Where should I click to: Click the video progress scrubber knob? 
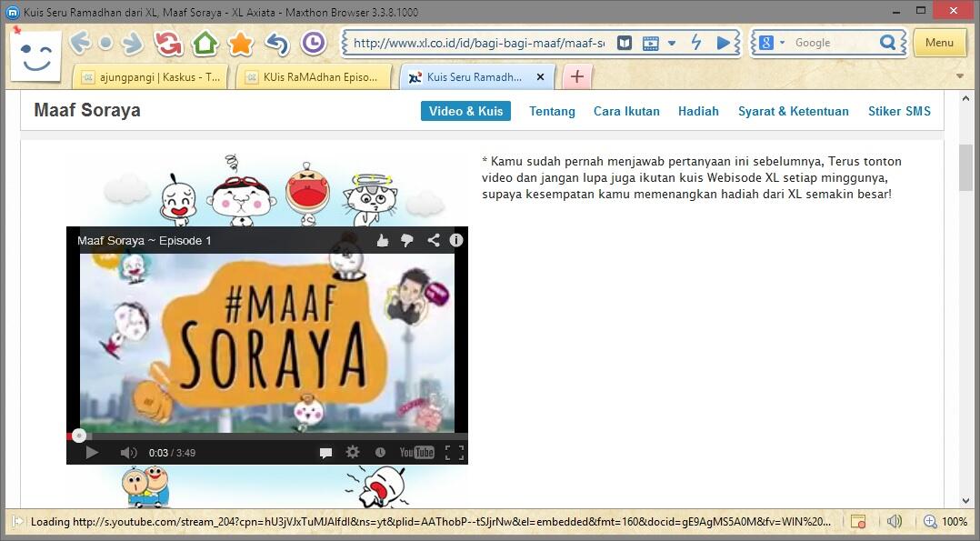(79, 436)
